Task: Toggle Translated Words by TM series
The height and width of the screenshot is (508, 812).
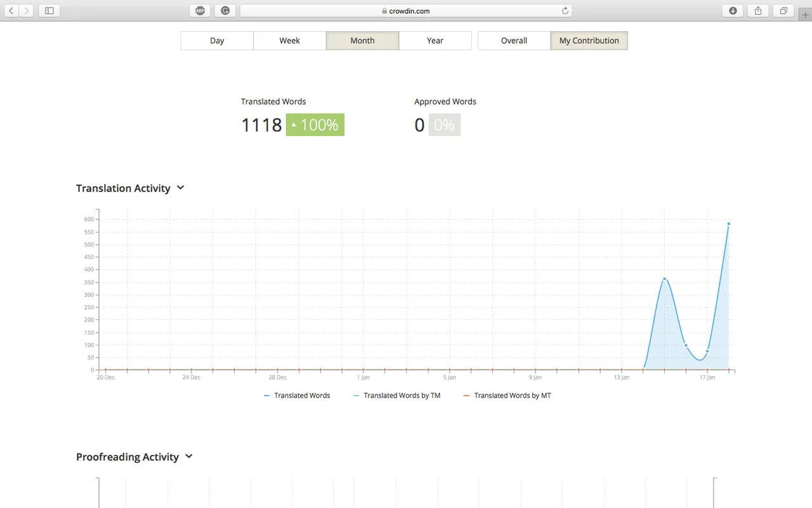Action: [x=396, y=396]
